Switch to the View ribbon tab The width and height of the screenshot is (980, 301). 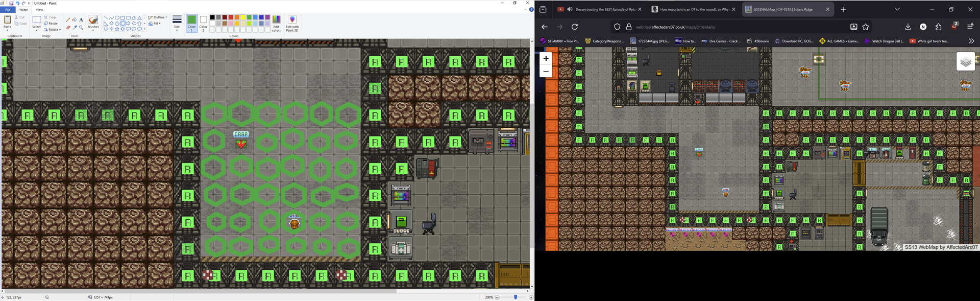click(39, 10)
